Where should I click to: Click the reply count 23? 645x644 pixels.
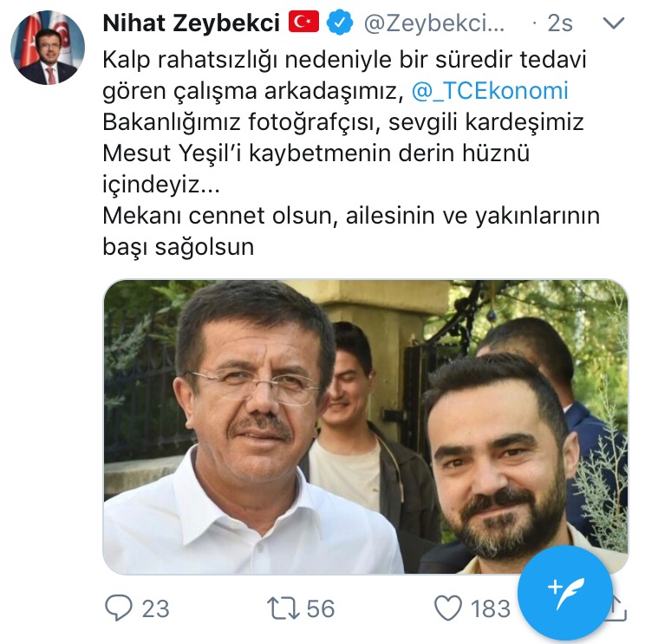coord(155,608)
